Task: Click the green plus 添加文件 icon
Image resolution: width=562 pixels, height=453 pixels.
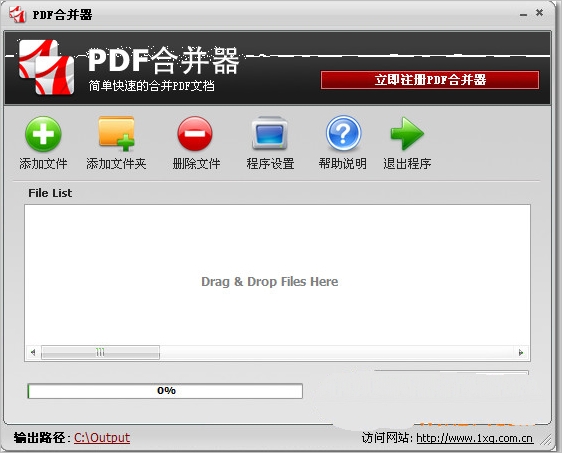Action: [x=43, y=134]
